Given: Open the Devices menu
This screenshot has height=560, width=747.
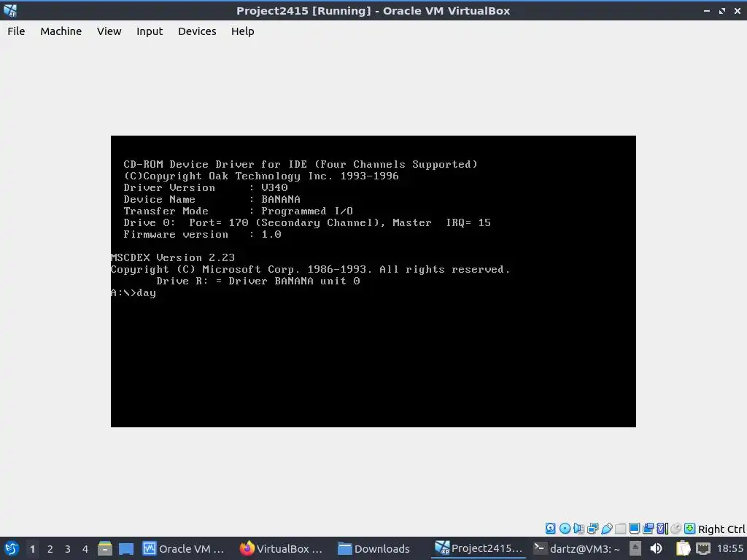Looking at the screenshot, I should pos(197,31).
